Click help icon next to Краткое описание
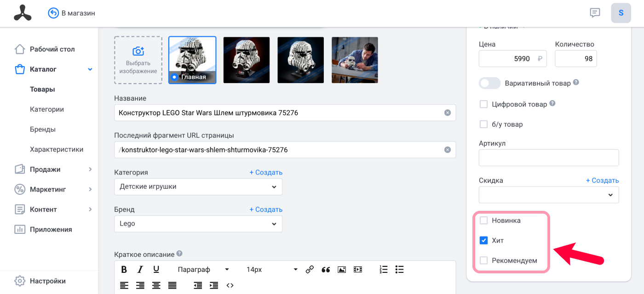 [x=179, y=254]
